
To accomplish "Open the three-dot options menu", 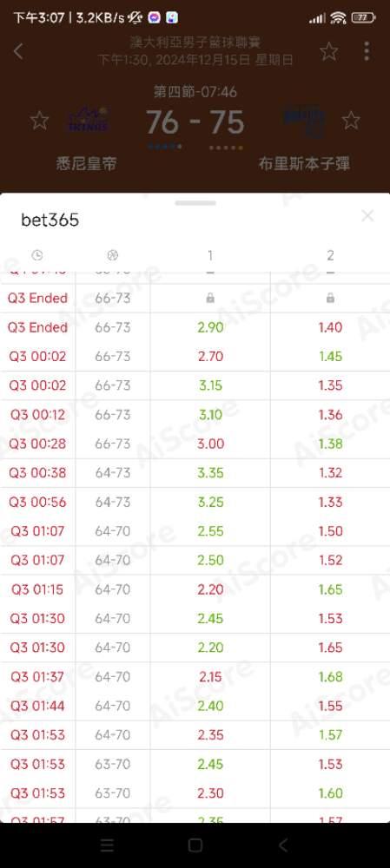I will click(367, 51).
